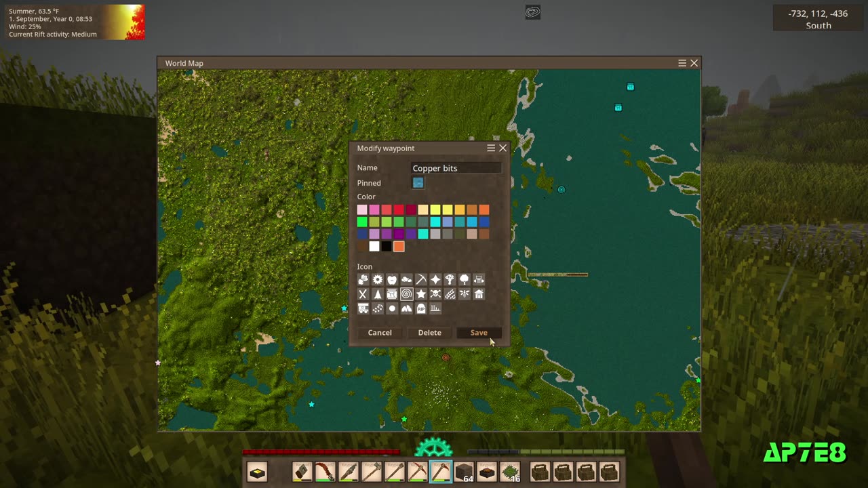Screen dimensions: 868x488
Task: Choose the bright red color swatch
Action: tap(399, 209)
